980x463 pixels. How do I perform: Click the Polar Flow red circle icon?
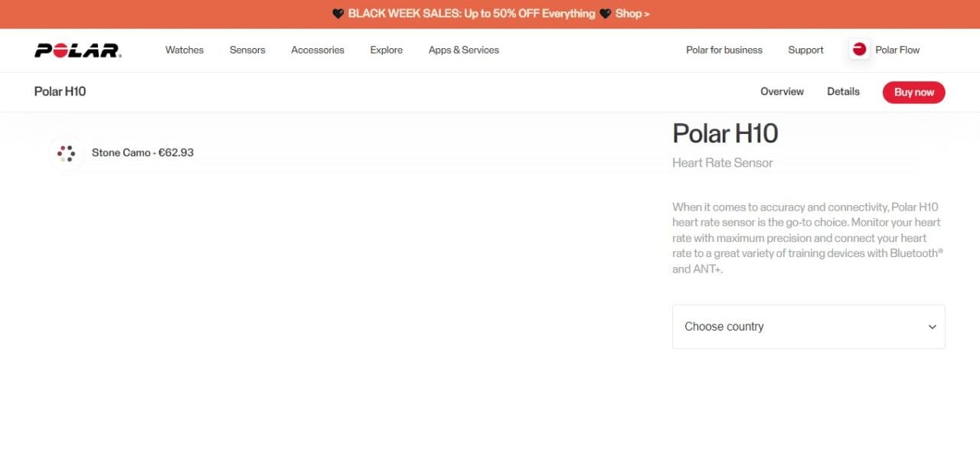pyautogui.click(x=859, y=50)
